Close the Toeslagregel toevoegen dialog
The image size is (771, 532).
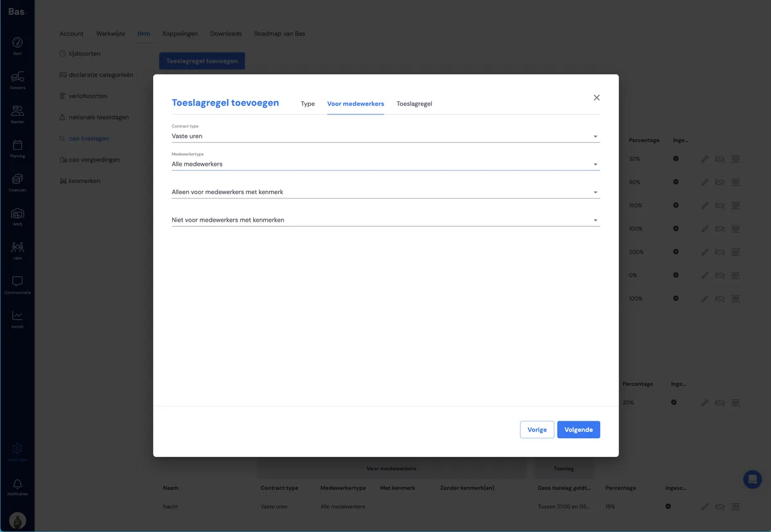pos(596,98)
